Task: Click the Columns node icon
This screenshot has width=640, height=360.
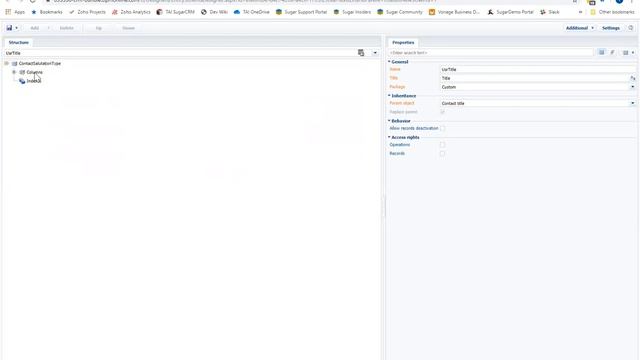Action: [x=22, y=72]
